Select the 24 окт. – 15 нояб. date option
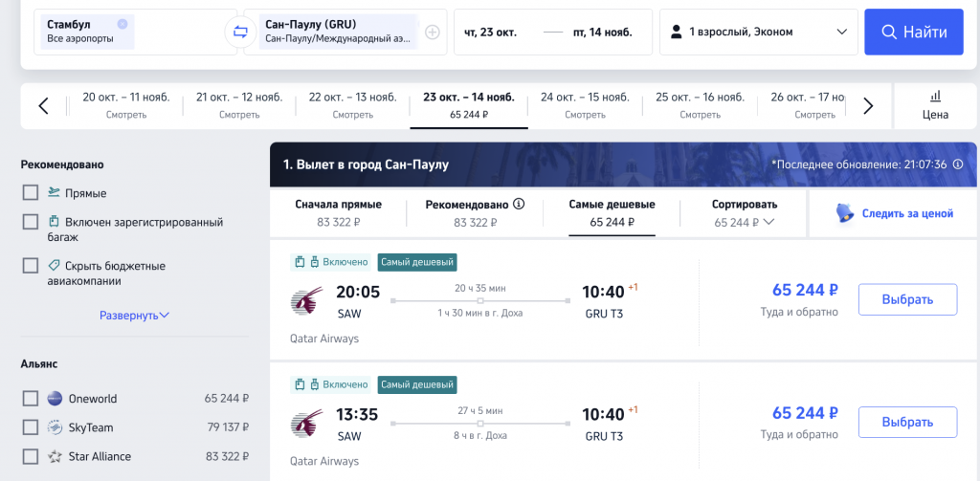This screenshot has width=980, height=481. [x=585, y=105]
